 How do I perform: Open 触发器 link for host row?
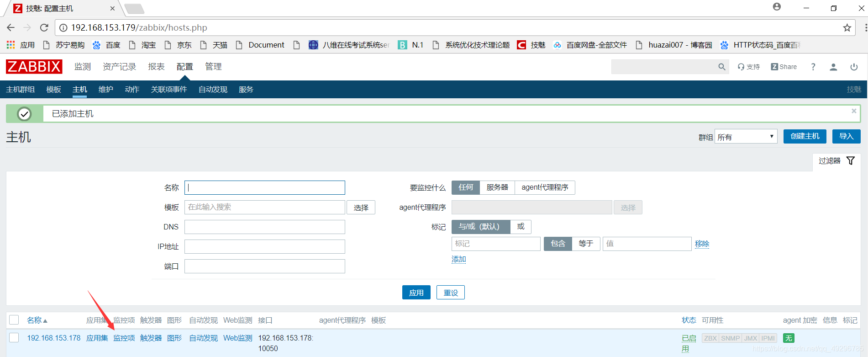pos(151,338)
